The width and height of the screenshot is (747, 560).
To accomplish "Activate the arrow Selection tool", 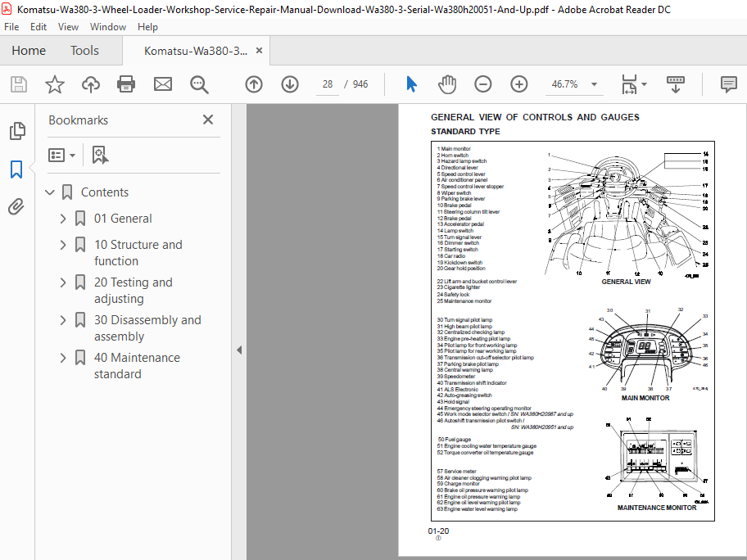I will (x=412, y=84).
